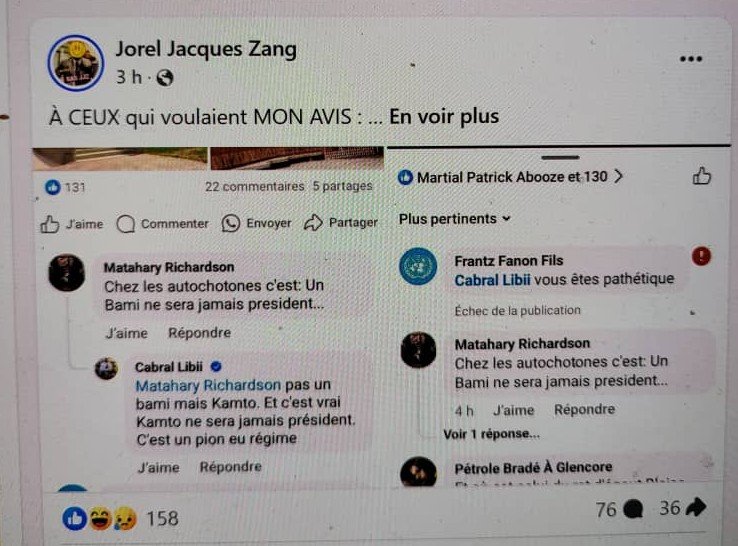Click the 36 shares arrow icon

(696, 507)
